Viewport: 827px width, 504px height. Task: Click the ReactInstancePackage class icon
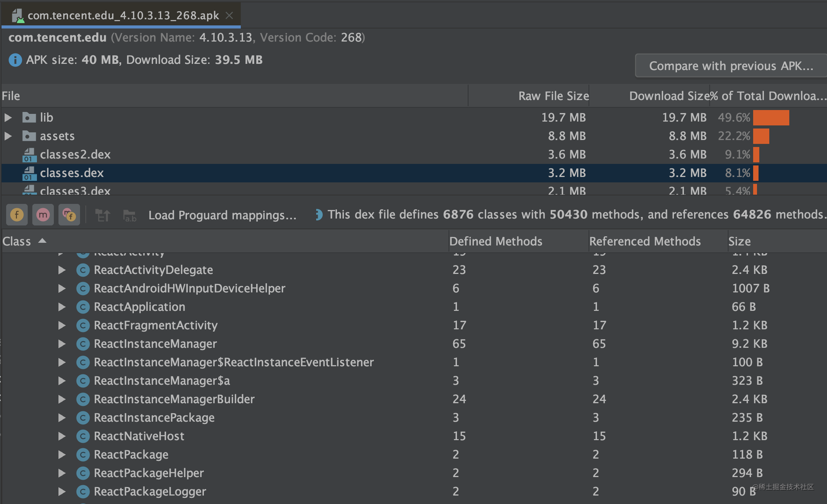pyautogui.click(x=83, y=418)
